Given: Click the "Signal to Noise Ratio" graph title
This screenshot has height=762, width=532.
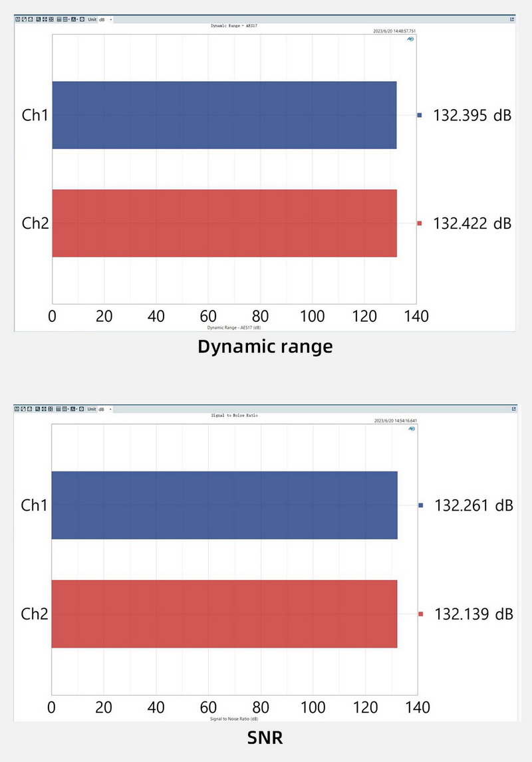Looking at the screenshot, I should click(233, 415).
